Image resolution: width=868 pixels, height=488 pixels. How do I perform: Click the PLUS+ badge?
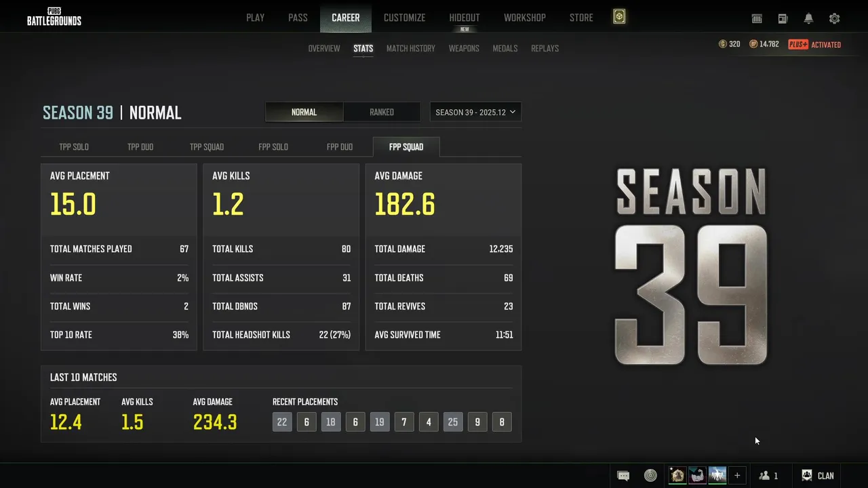798,45
